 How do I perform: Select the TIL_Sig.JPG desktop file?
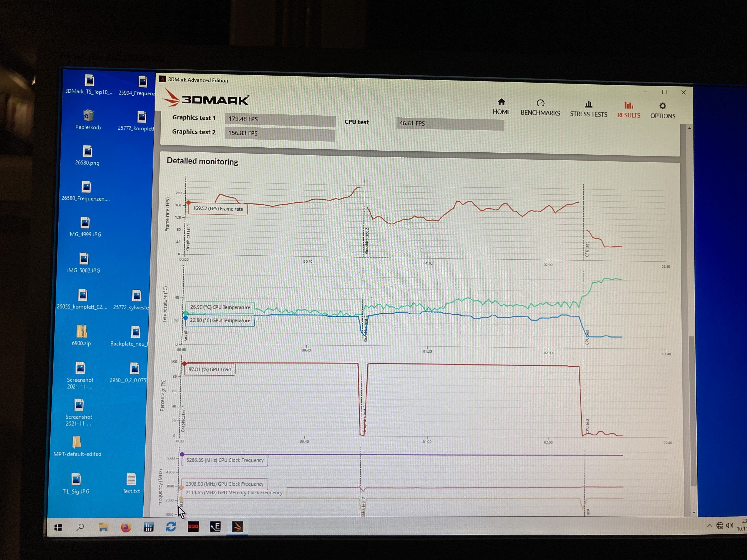(x=76, y=484)
